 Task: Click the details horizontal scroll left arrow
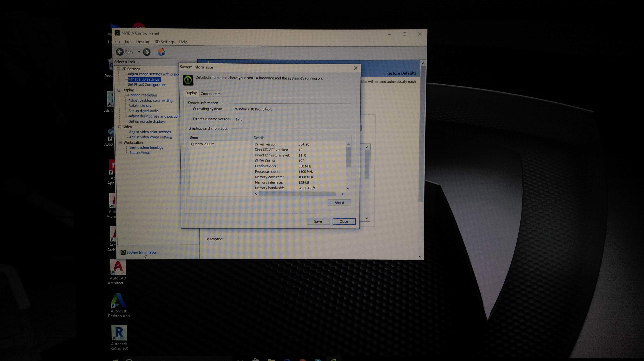256,193
